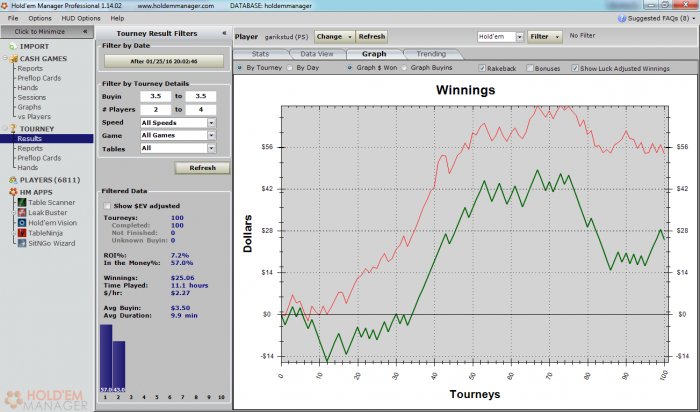Click the PLAYERS people icon
The width and height of the screenshot is (700, 412).
point(13,180)
